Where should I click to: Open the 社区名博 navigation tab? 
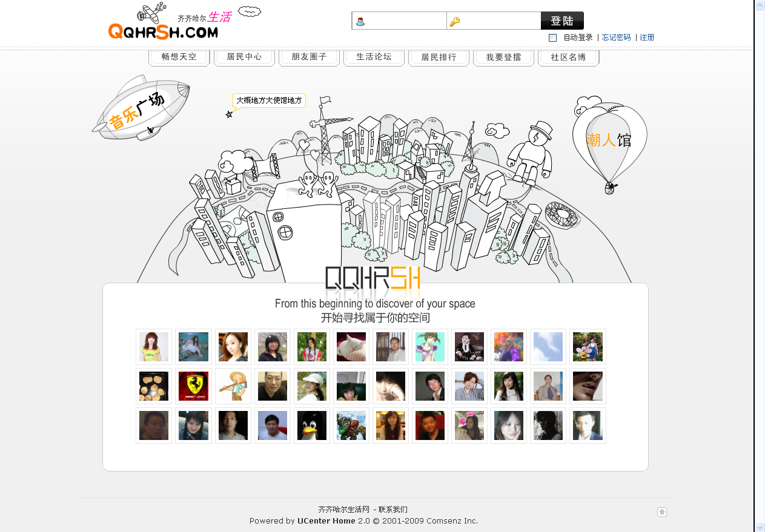point(568,57)
